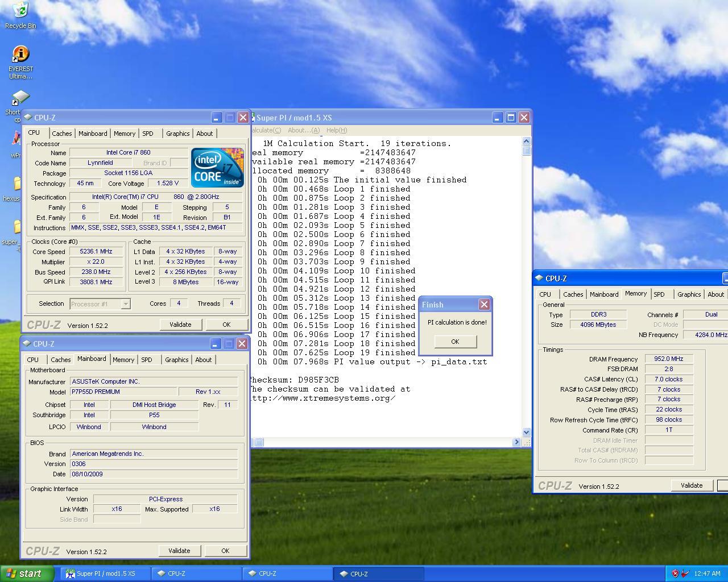The width and height of the screenshot is (728, 582).
Task: Click the red tray icon next to the clock
Action: click(685, 573)
